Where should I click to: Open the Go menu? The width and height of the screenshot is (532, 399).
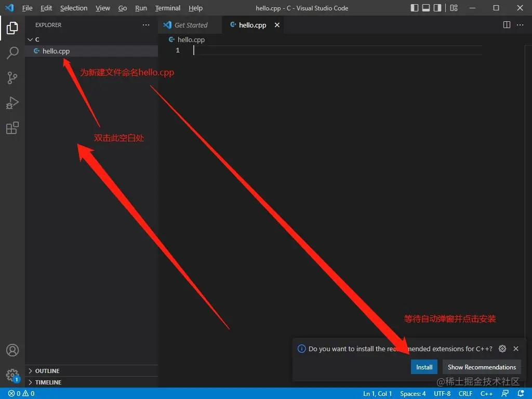coord(123,8)
